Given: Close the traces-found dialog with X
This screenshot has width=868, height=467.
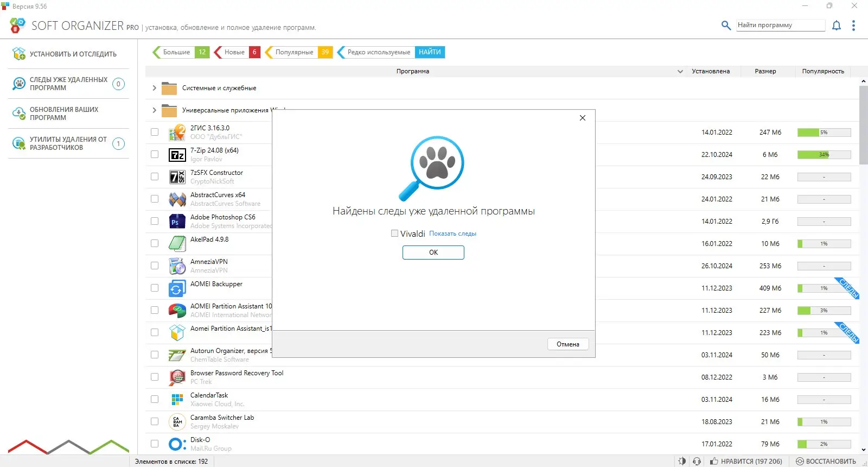Looking at the screenshot, I should point(583,118).
